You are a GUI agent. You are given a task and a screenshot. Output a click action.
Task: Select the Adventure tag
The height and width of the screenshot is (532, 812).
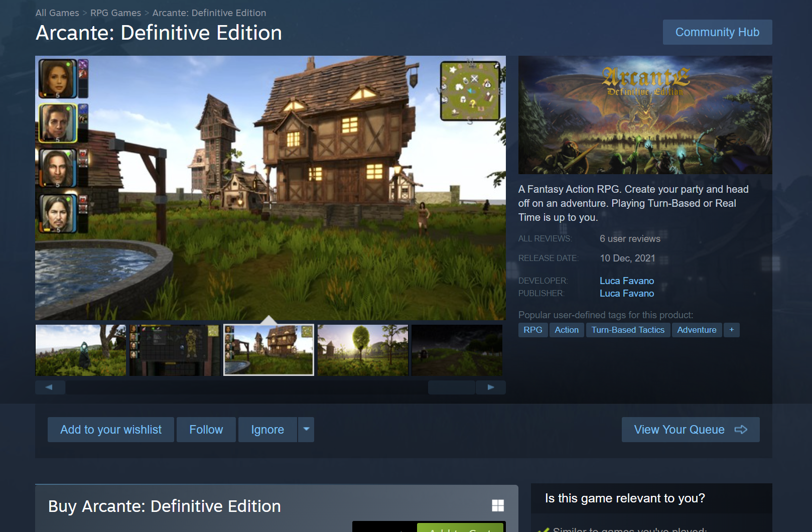point(697,330)
